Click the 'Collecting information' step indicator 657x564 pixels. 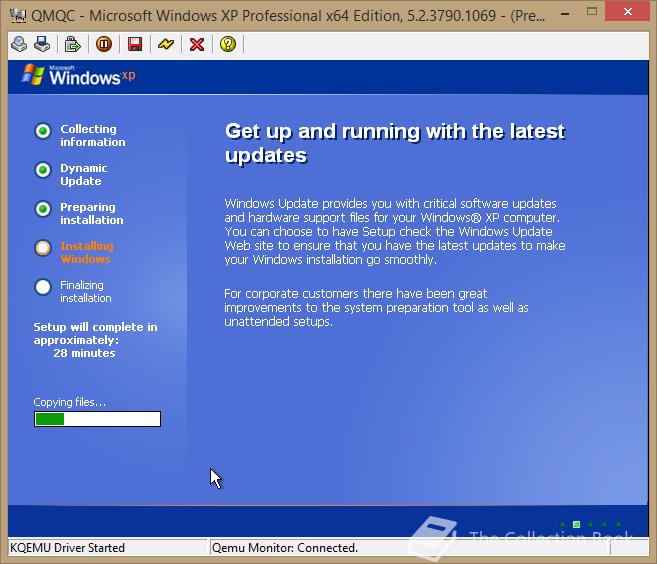(x=43, y=131)
